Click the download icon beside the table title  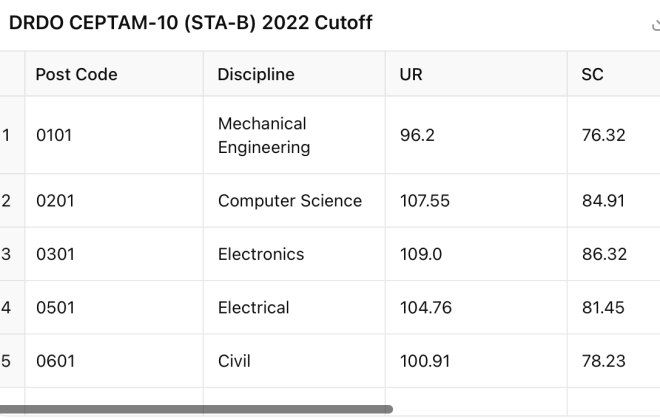656,24
